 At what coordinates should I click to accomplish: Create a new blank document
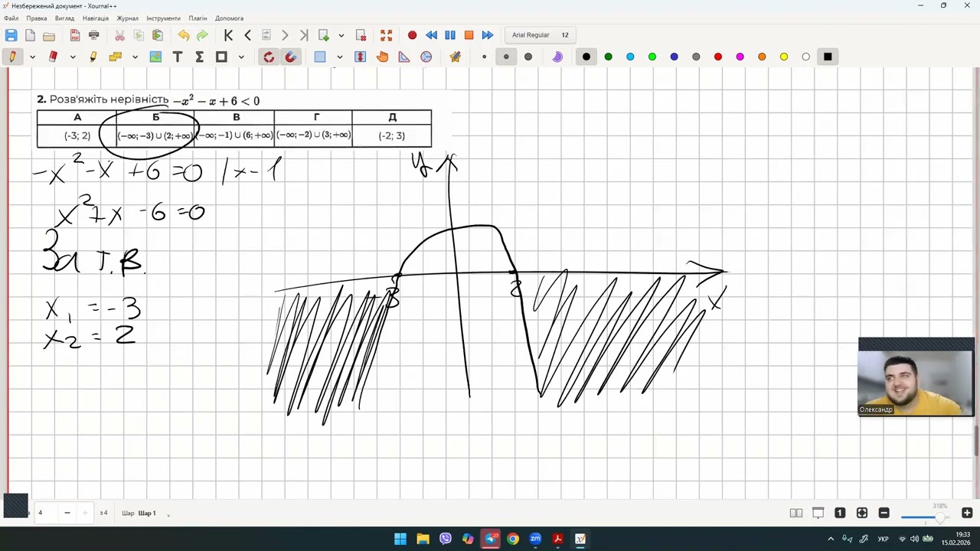click(30, 35)
